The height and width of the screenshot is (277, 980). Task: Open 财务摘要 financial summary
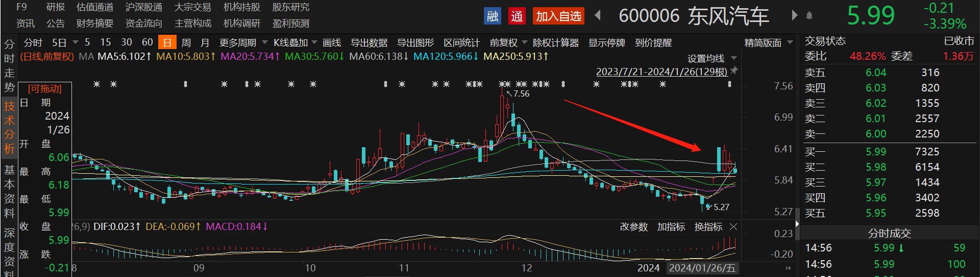pyautogui.click(x=95, y=24)
